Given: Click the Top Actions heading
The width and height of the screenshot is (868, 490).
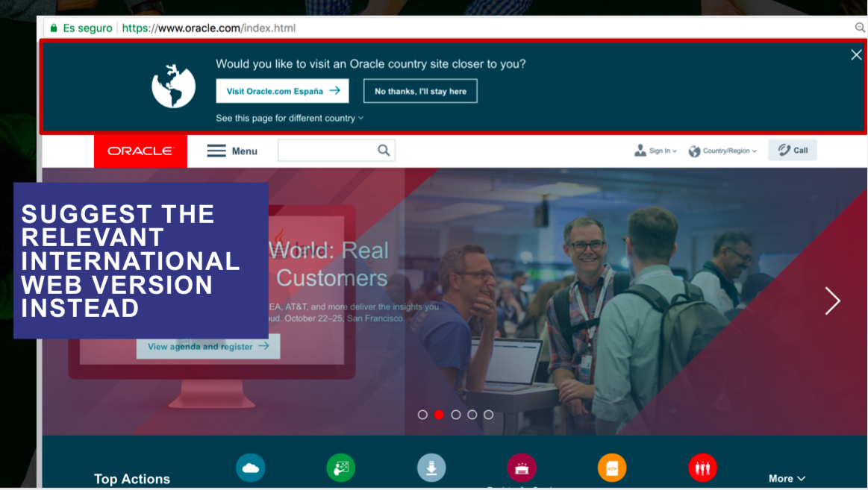Looking at the screenshot, I should [132, 479].
